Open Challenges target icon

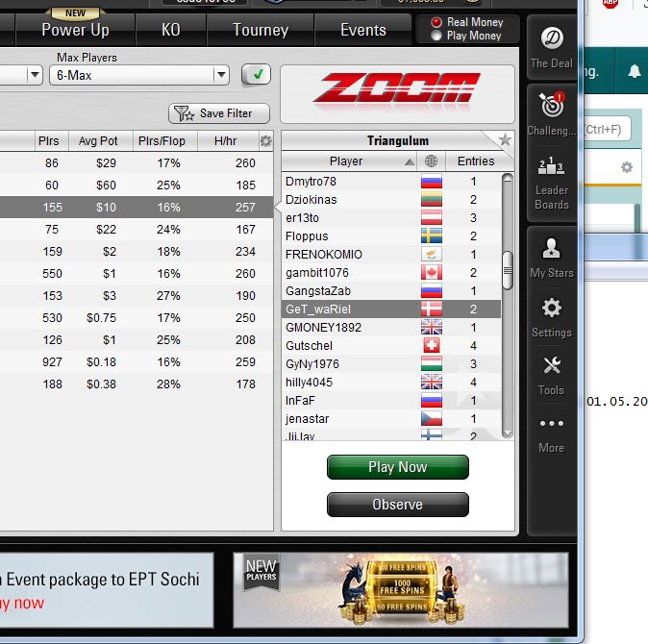[552, 105]
